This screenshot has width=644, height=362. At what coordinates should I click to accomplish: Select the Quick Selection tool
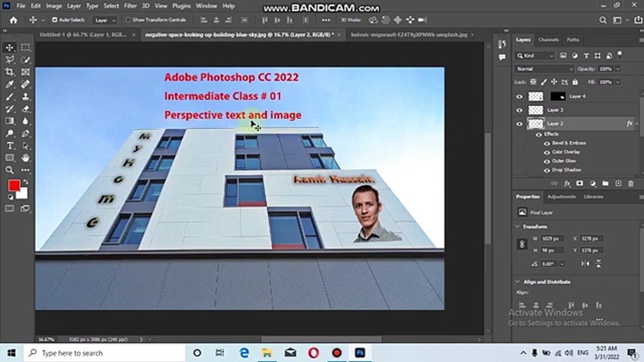coord(25,60)
